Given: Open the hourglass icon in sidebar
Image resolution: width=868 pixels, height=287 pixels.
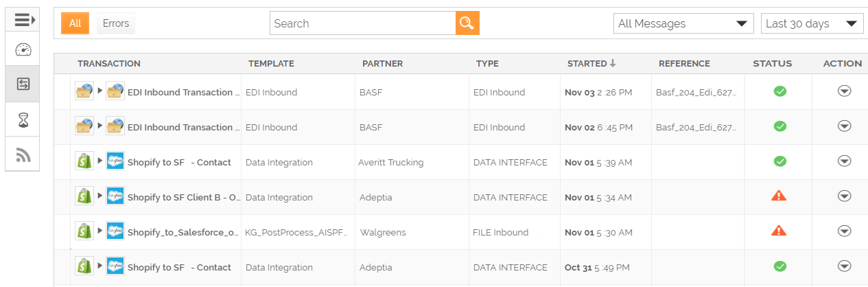Looking at the screenshot, I should tap(23, 120).
